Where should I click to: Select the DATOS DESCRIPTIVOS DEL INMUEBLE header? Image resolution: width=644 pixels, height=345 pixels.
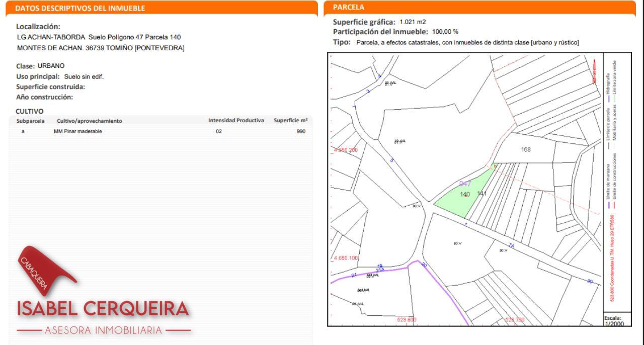(79, 8)
